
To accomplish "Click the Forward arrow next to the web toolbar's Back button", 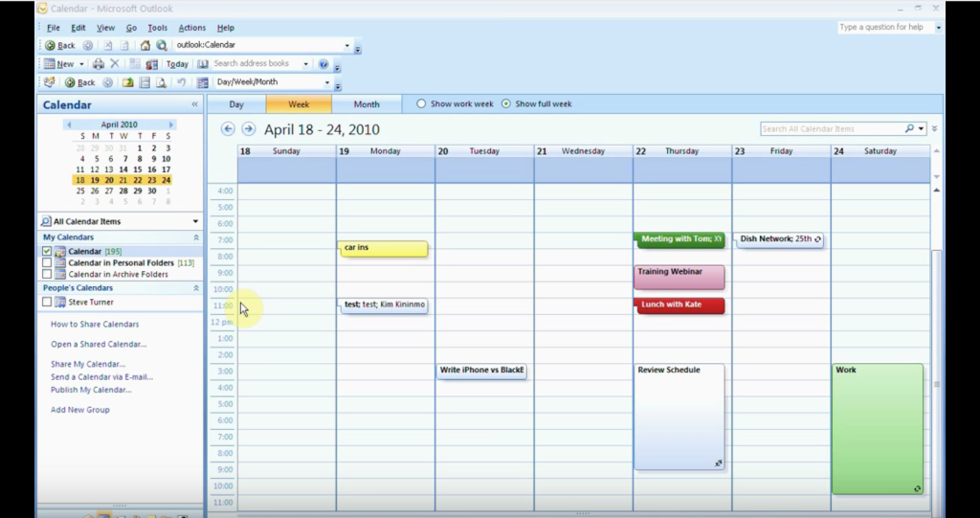I will (88, 45).
